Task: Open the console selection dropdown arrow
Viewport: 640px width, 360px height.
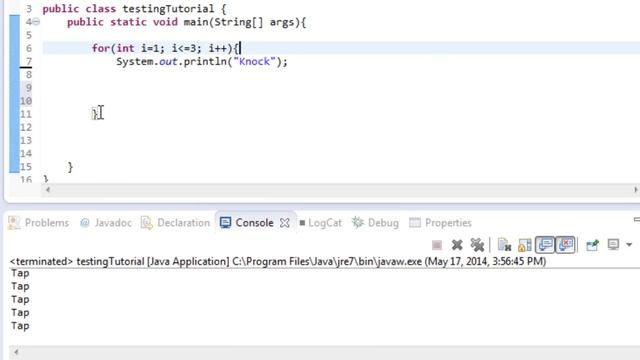Action: click(x=629, y=245)
